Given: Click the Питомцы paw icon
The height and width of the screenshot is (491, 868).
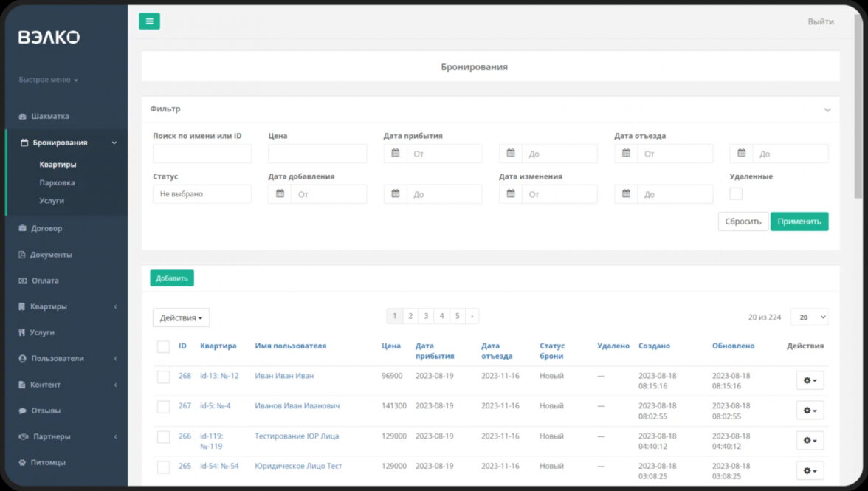Looking at the screenshot, I should (x=23, y=463).
